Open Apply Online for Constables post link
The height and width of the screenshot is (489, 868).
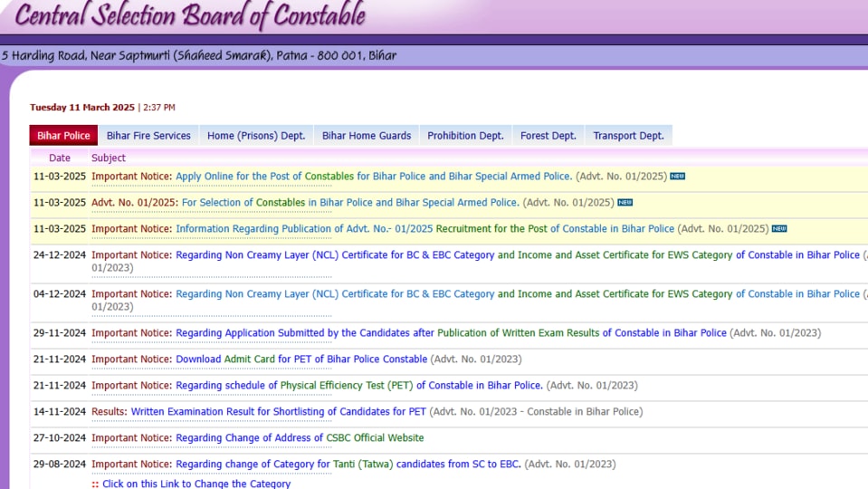pos(374,176)
